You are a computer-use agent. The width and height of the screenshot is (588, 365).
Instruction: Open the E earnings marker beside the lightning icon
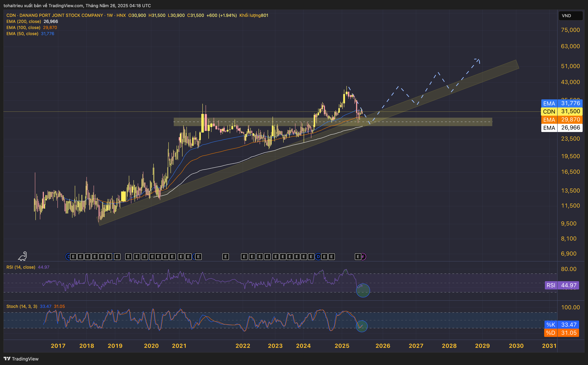(358, 257)
